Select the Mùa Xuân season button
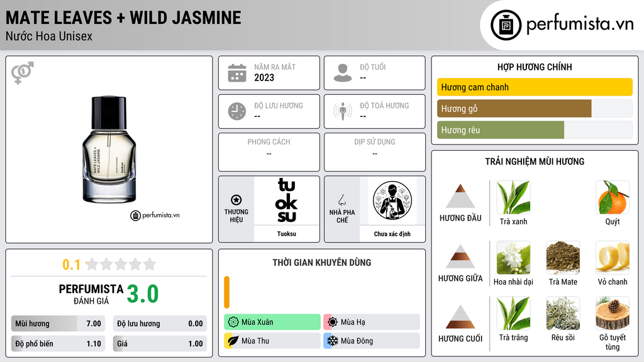Image resolution: width=644 pixels, height=362 pixels. pyautogui.click(x=272, y=322)
